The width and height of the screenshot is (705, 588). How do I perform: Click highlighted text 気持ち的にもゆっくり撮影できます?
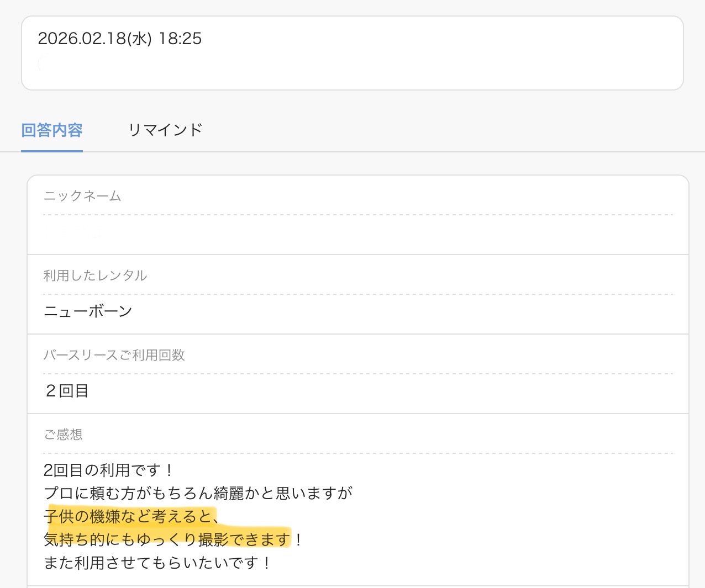click(x=167, y=539)
